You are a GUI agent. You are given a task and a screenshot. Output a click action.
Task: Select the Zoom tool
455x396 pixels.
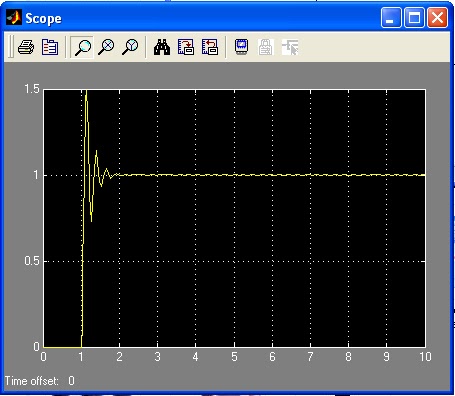coord(82,47)
